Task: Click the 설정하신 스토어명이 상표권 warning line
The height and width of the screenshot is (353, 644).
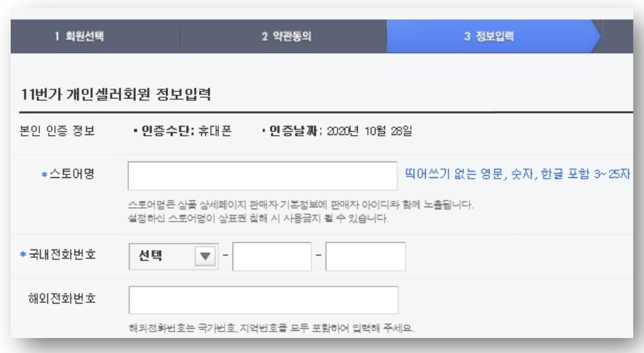Action: (258, 218)
